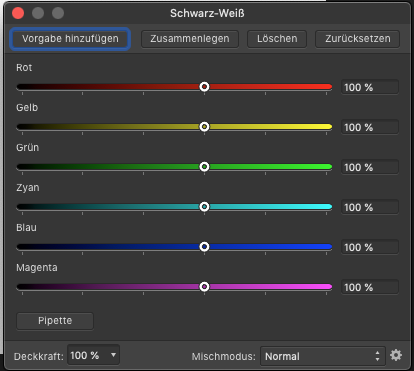Click the Magenta slider handle
The width and height of the screenshot is (414, 371).
coord(204,287)
